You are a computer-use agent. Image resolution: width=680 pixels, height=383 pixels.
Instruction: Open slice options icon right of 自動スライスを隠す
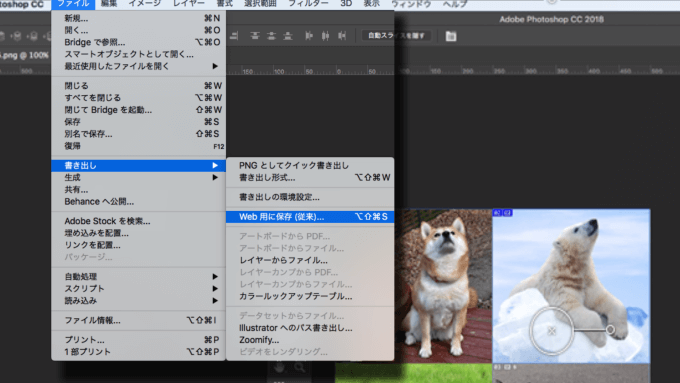pos(451,36)
